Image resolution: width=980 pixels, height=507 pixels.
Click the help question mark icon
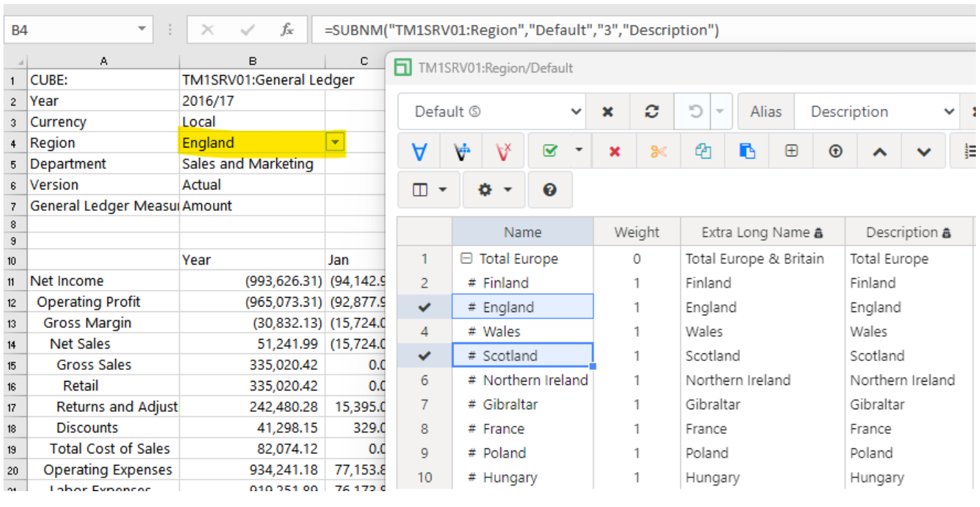(x=550, y=190)
